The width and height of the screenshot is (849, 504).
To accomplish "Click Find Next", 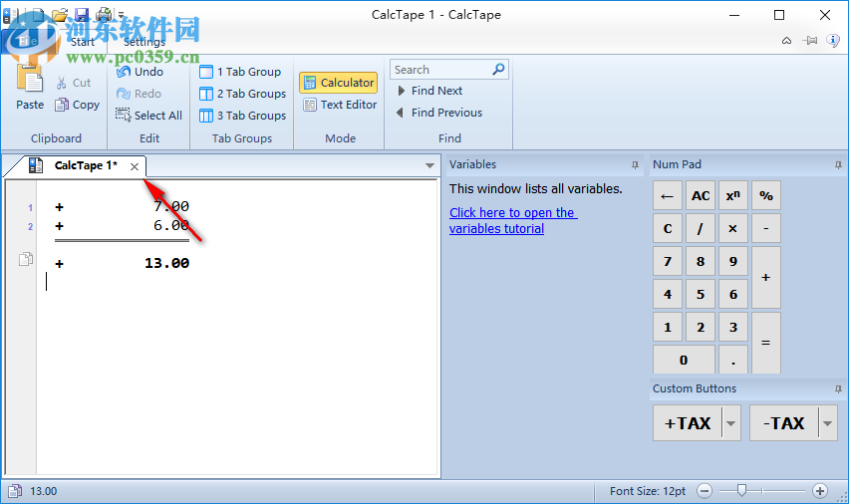I will (x=429, y=91).
